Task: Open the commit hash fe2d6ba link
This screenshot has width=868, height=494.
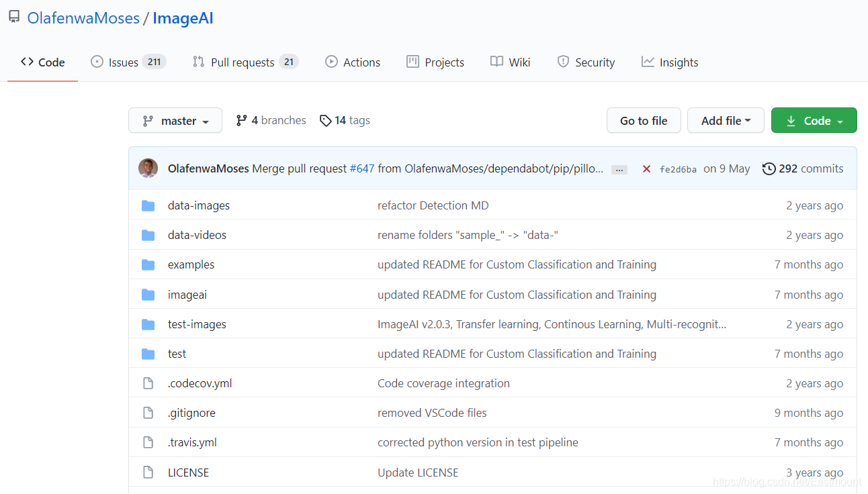Action: tap(678, 169)
